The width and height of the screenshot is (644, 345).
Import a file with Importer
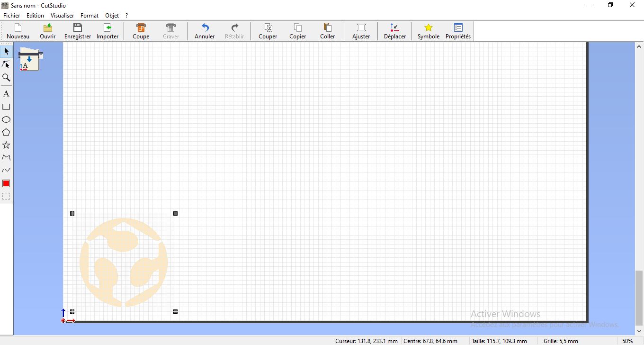pos(107,31)
